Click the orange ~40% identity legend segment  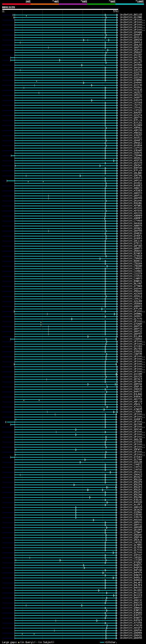[x=45, y=4]
